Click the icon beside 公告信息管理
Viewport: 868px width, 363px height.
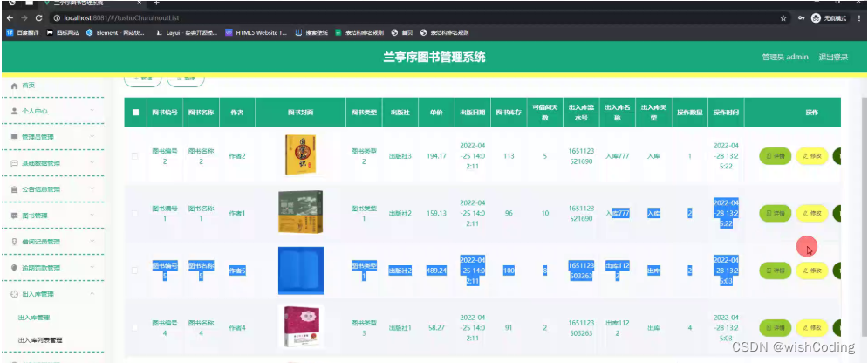(14, 189)
